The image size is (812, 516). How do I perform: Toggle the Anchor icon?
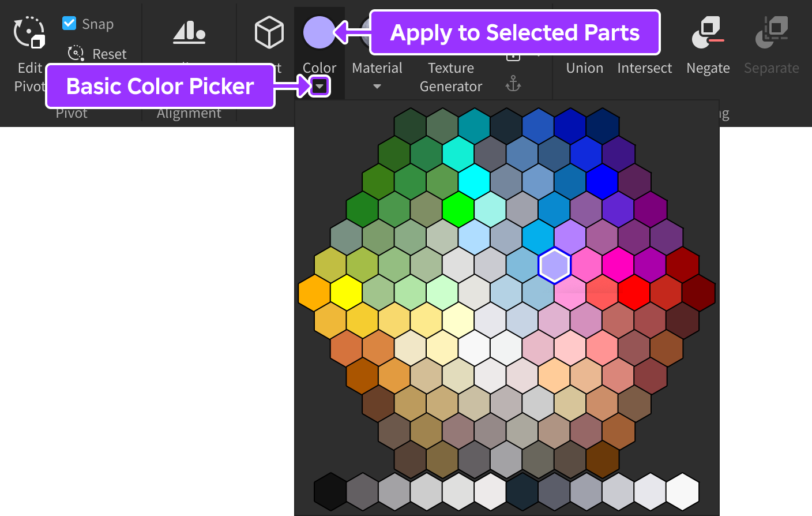click(x=513, y=84)
